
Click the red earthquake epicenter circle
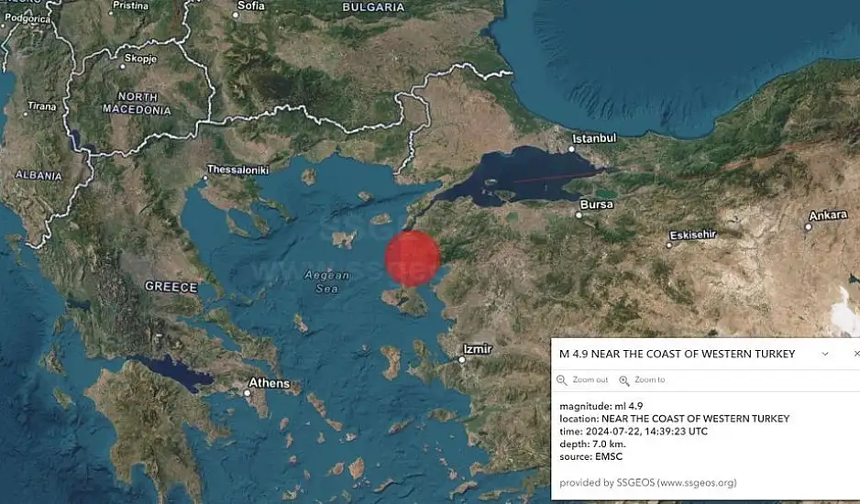point(412,258)
